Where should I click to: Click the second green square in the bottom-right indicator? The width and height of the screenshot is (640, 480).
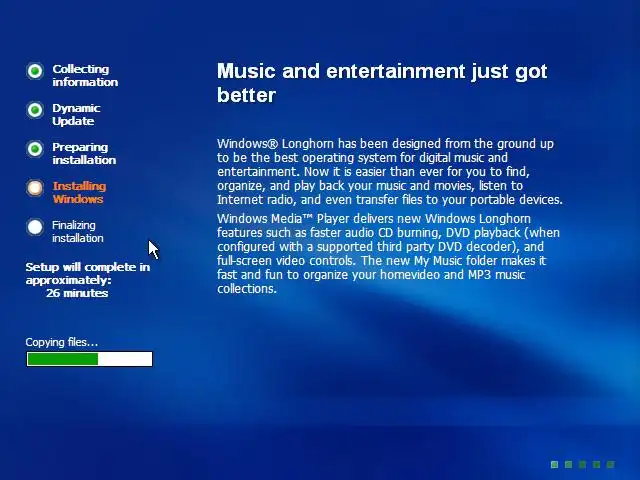[x=568, y=464]
